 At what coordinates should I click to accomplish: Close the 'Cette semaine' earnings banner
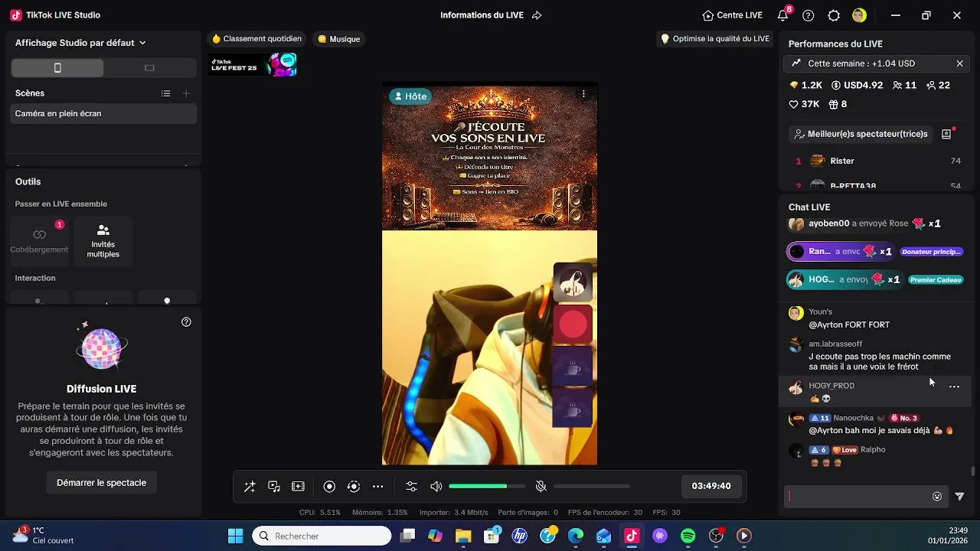click(x=959, y=64)
